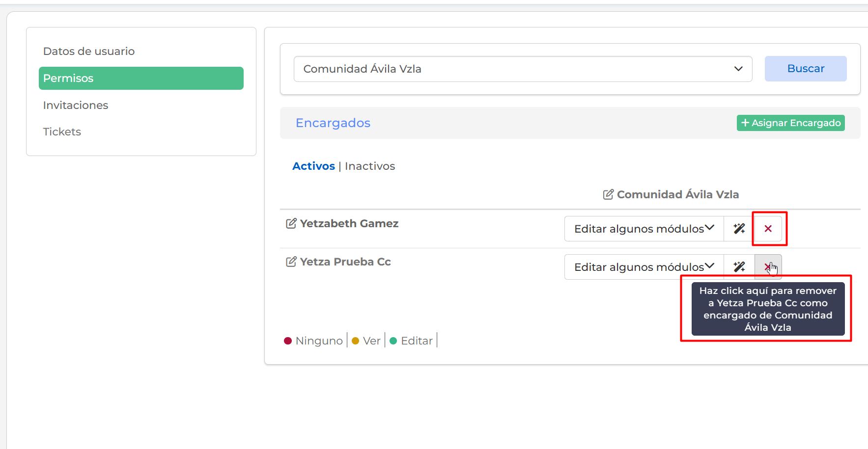Click the green Editar legend dot

[x=393, y=341]
